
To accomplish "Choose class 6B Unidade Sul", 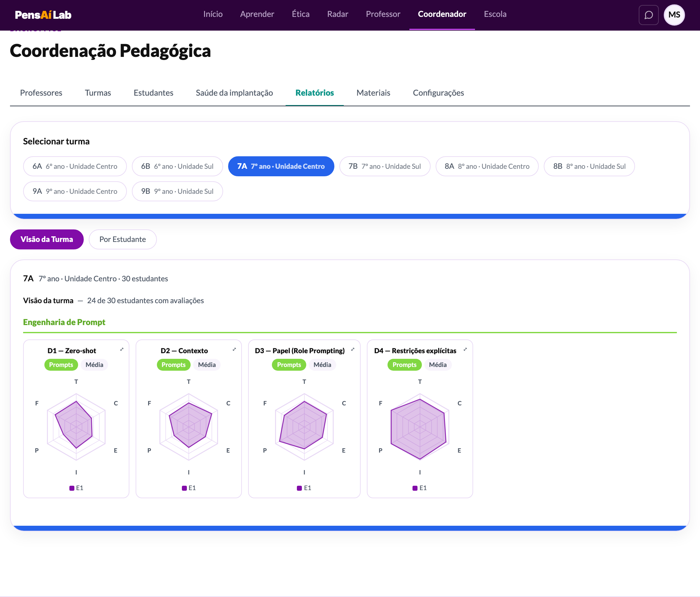I will tap(177, 166).
